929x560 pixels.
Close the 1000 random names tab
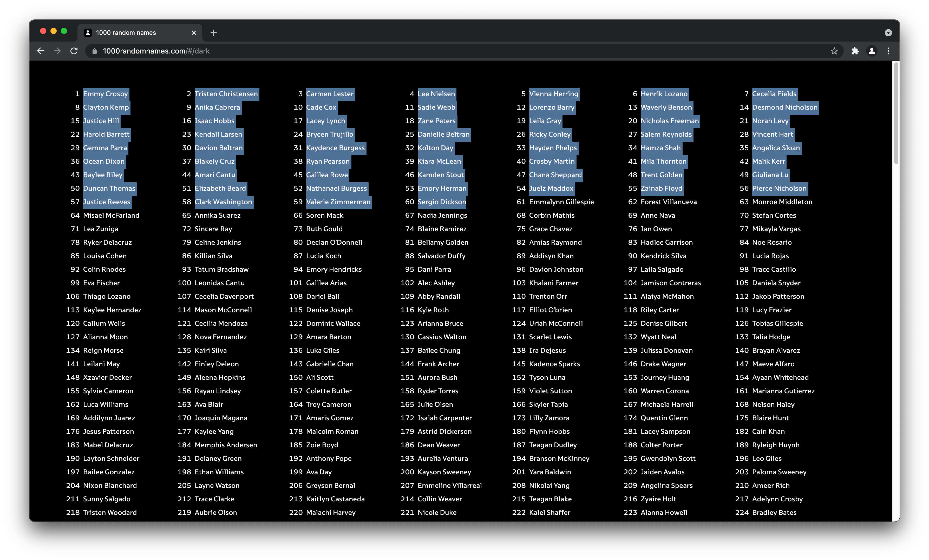click(194, 33)
